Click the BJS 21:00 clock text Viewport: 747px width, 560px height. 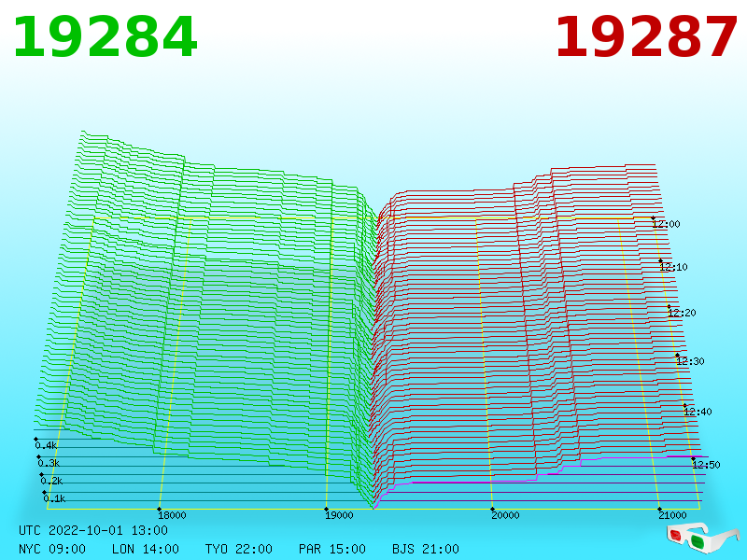pyautogui.click(x=426, y=549)
